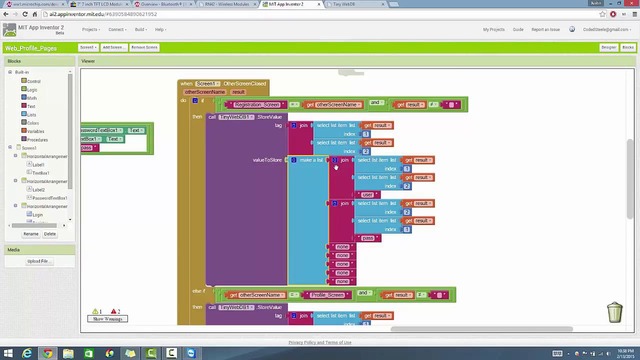Open the Connect menu
The height and width of the screenshot is (360, 640).
[117, 29]
